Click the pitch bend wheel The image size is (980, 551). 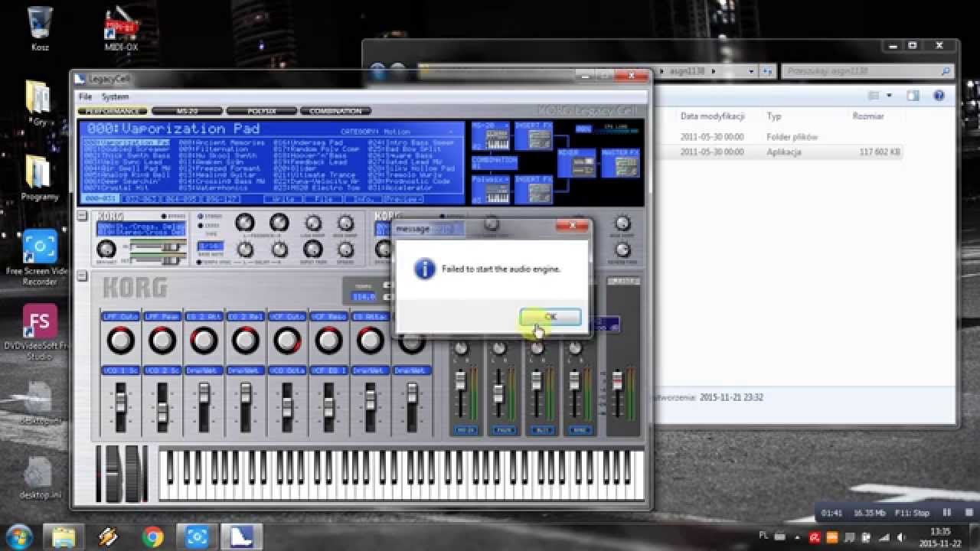pyautogui.click(x=113, y=473)
